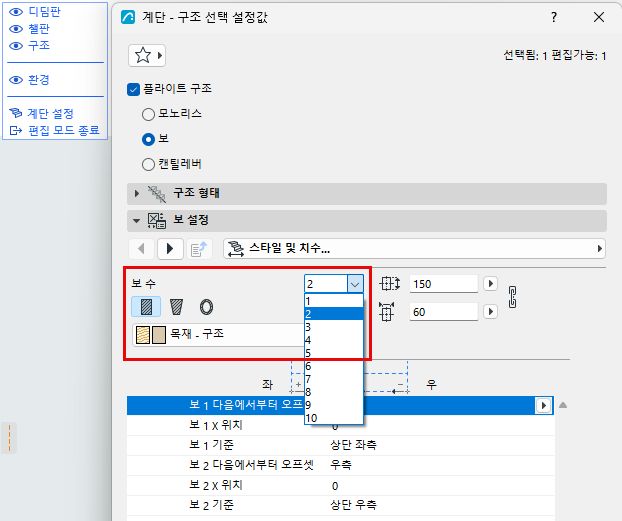Select the tapered beam profile icon
622x521 pixels.
(x=176, y=307)
